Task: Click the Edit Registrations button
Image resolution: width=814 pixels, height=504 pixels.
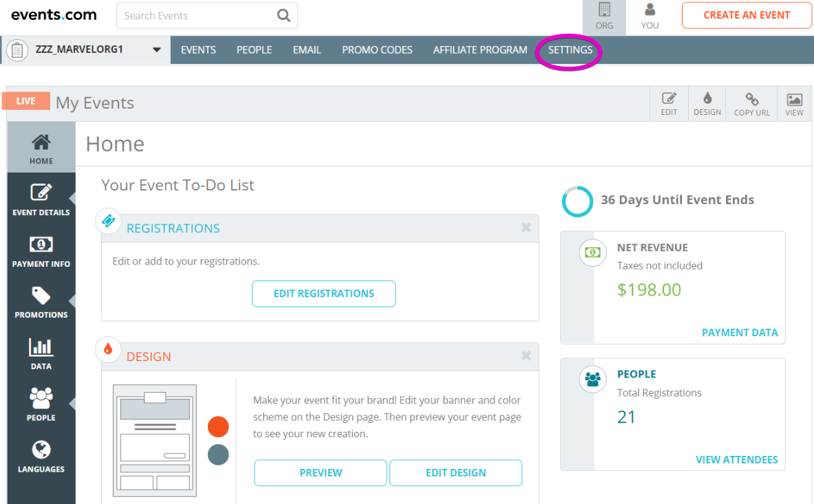Action: 323,294
